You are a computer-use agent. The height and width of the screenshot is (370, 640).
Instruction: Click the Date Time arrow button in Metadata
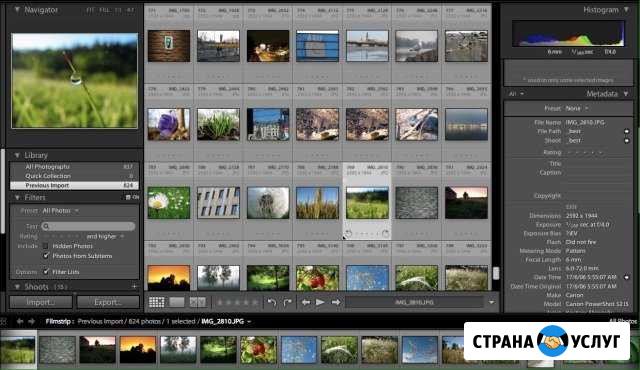627,277
